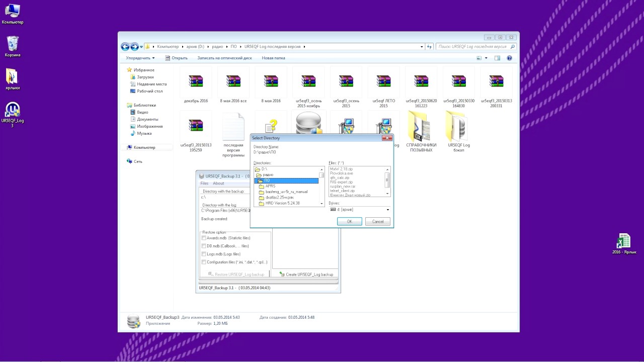Open Files menu in UR5EQF_Backup
644x362 pixels.
(x=204, y=184)
